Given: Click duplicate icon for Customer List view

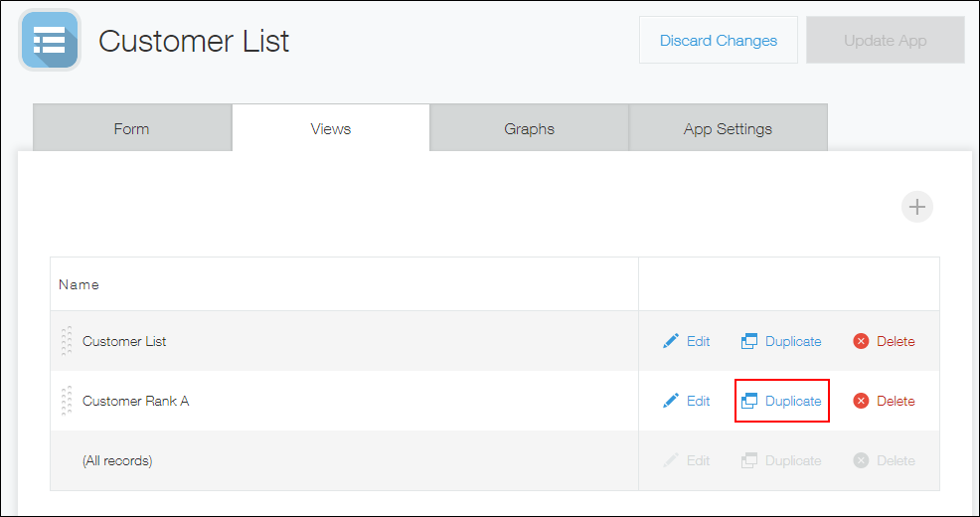Looking at the screenshot, I should click(x=749, y=341).
